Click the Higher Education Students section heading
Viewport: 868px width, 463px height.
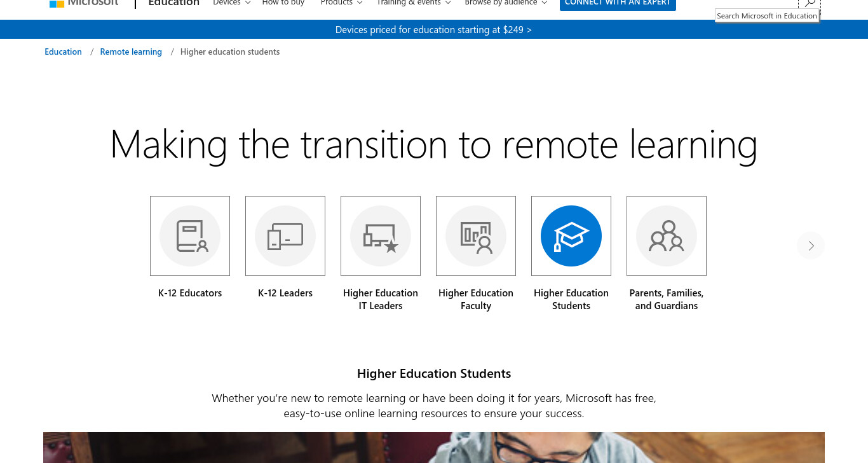(434, 373)
